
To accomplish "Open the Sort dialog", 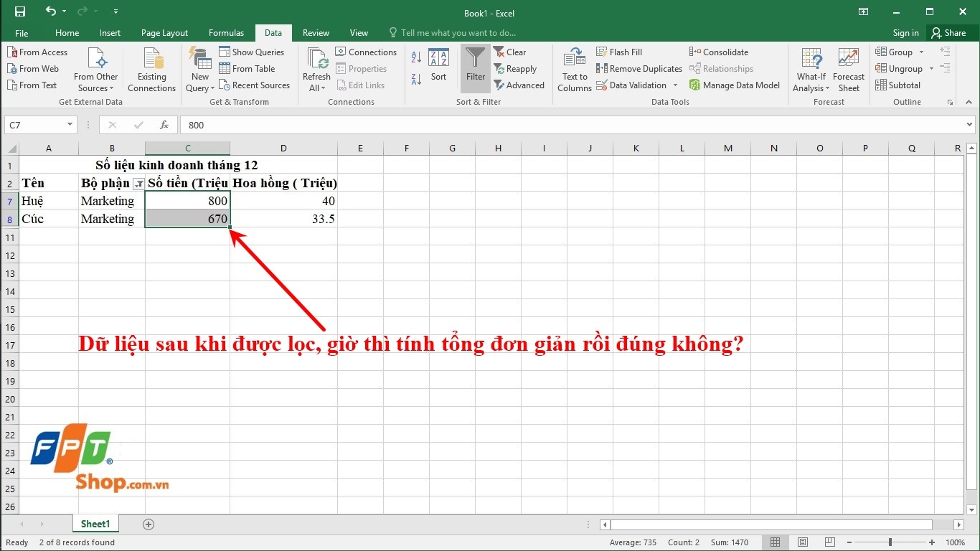I will (438, 65).
